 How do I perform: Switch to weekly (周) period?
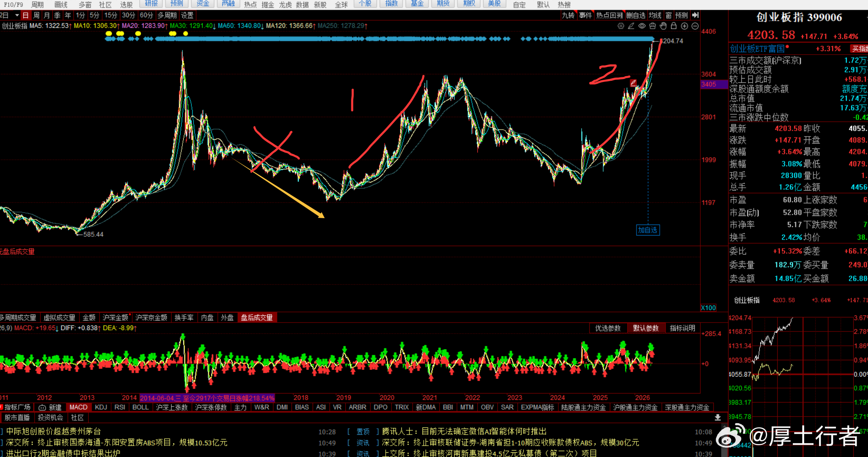36,15
